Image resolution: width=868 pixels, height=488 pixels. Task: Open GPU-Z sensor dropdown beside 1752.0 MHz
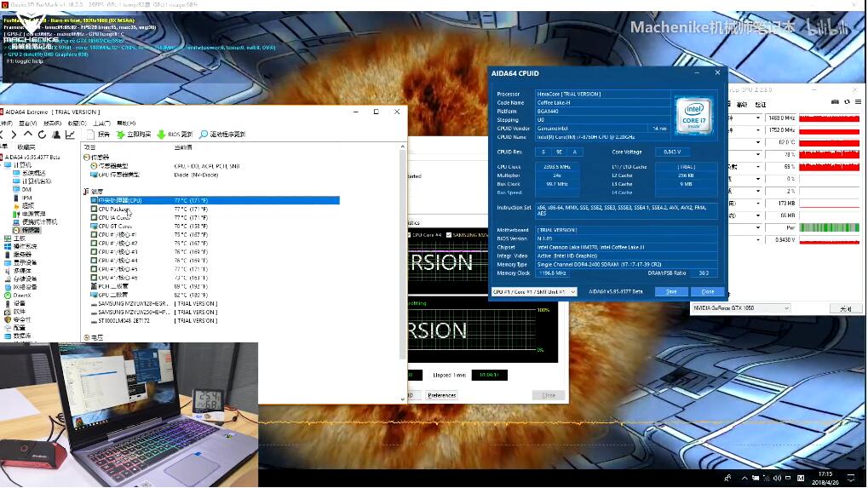click(x=758, y=130)
